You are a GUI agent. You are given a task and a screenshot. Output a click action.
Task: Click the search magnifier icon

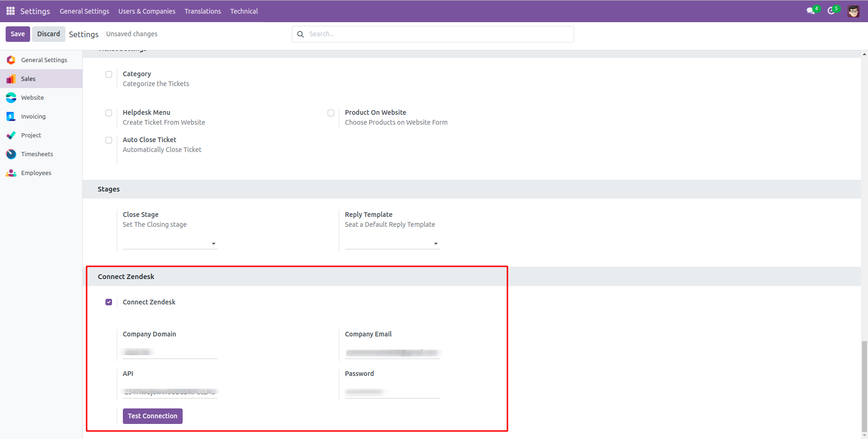click(x=300, y=34)
